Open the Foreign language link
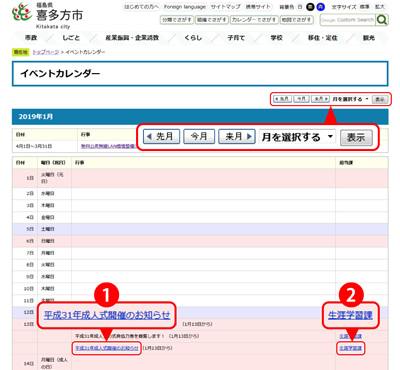Viewport: 400px width, 370px height. pos(185,7)
